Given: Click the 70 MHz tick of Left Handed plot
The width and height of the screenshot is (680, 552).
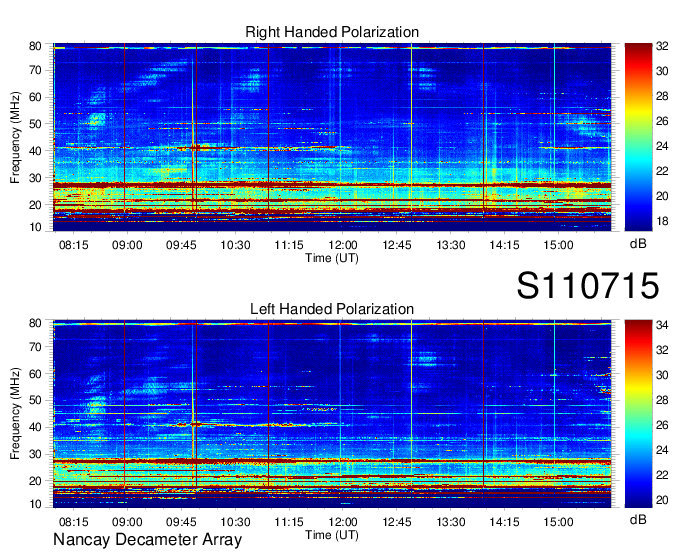Looking at the screenshot, I should pos(35,347).
